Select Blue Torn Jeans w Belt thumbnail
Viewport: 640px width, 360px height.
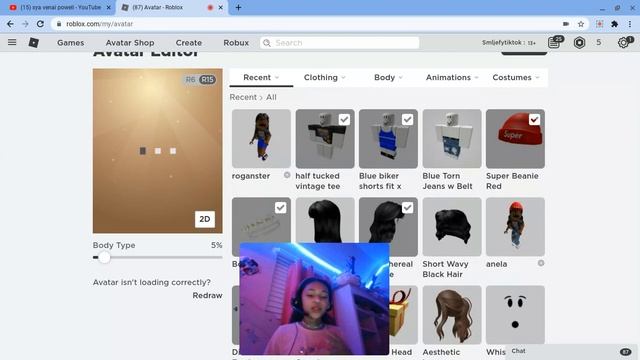[452, 138]
